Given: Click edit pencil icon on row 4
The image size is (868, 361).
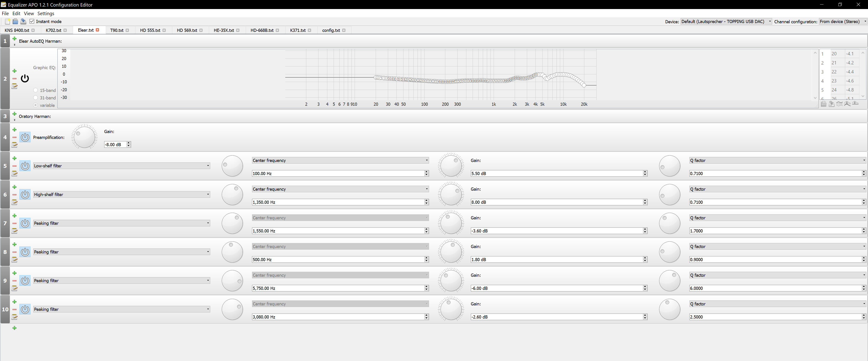Looking at the screenshot, I should point(14,145).
